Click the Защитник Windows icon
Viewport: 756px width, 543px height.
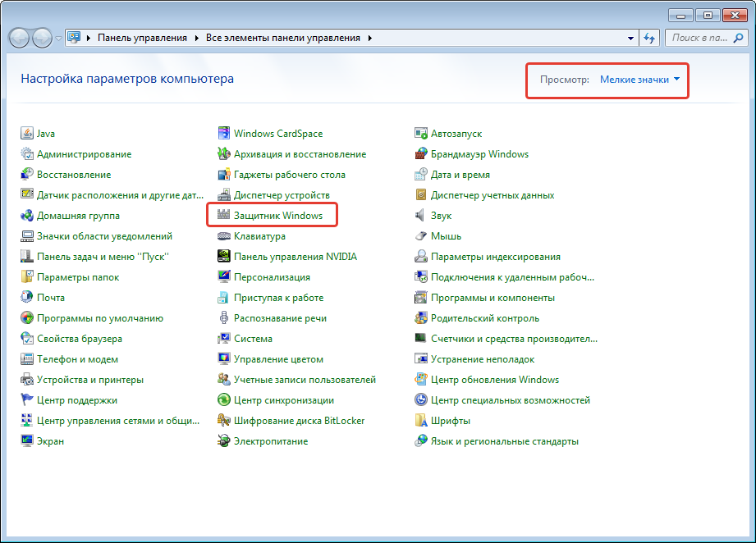pyautogui.click(x=224, y=216)
